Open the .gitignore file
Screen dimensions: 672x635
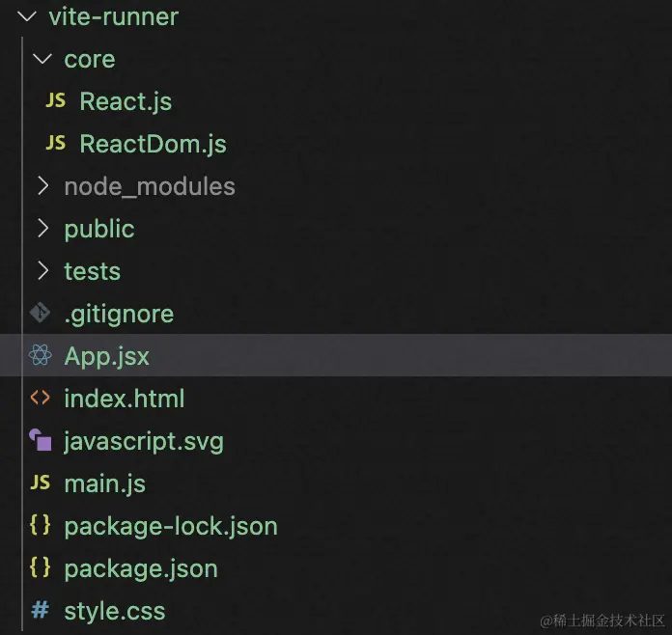[x=119, y=315]
